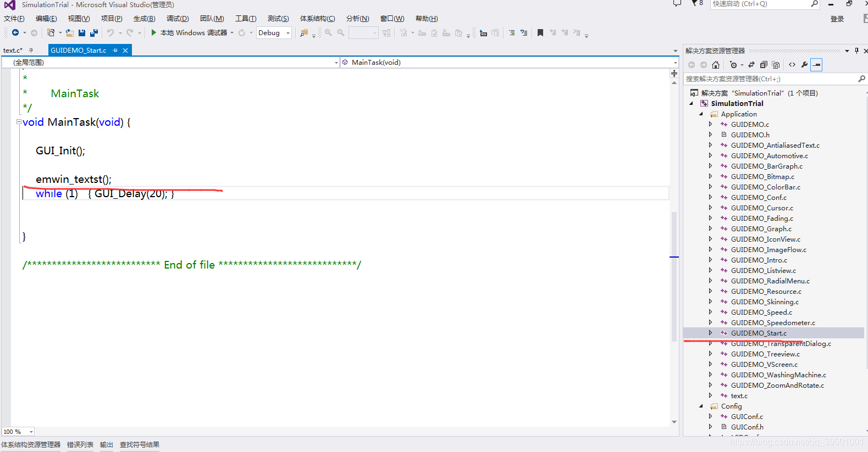
Task: Open the 文件(F) menu
Action: pos(14,19)
